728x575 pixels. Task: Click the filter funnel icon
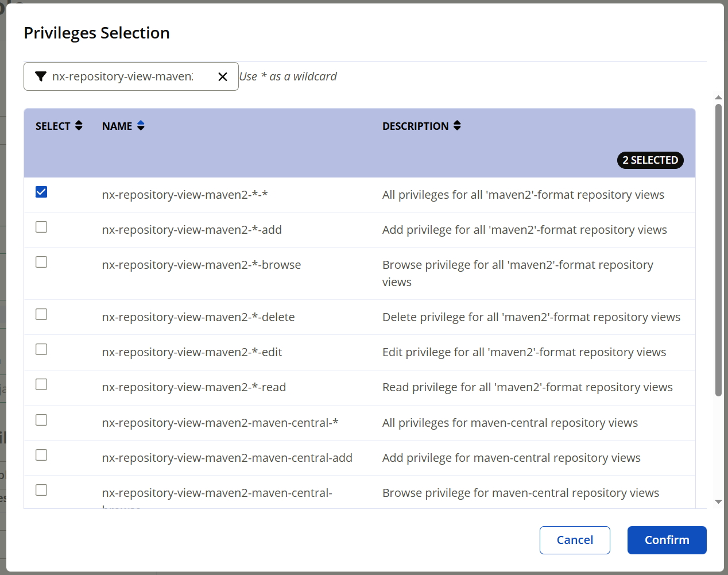[x=41, y=76]
